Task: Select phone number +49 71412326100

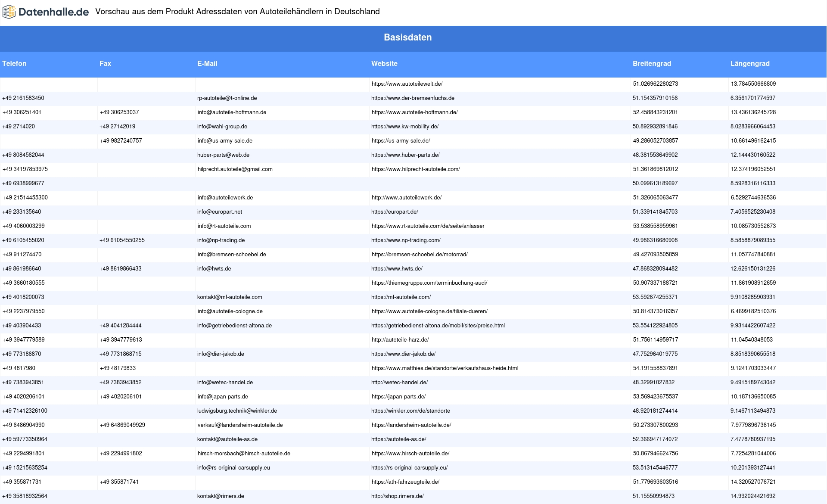Action: pyautogui.click(x=25, y=411)
